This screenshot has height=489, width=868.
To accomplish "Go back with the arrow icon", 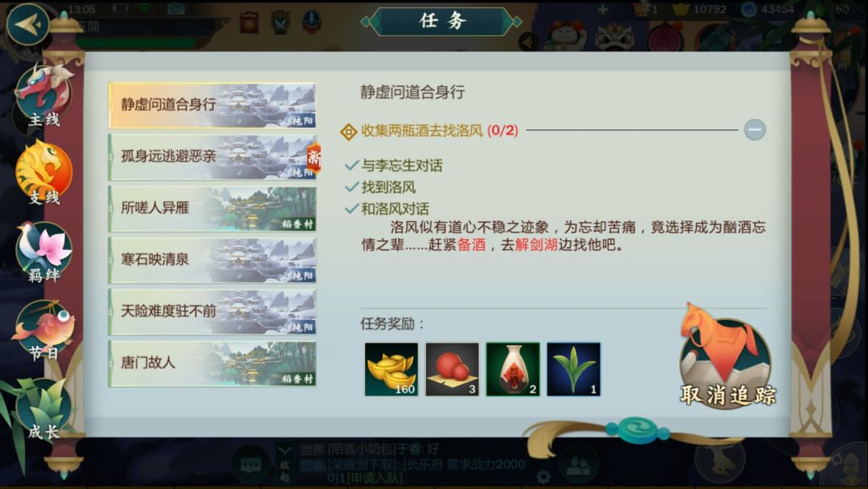I will point(27,25).
